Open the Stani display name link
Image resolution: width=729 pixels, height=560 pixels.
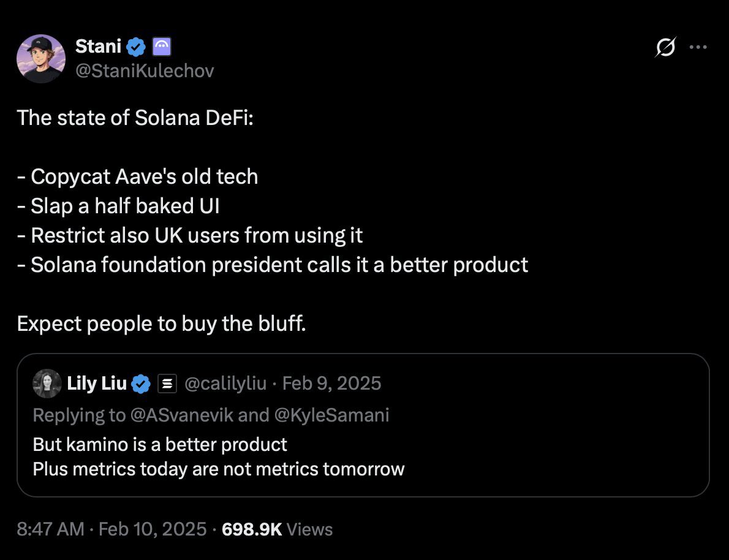point(98,45)
